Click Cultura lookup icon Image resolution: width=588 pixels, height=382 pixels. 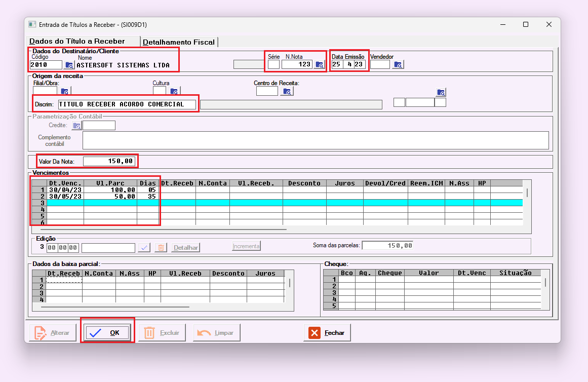click(x=174, y=92)
